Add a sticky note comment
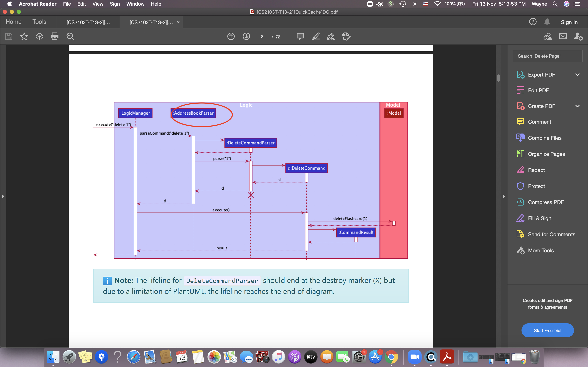The image size is (588, 367). coord(300,36)
